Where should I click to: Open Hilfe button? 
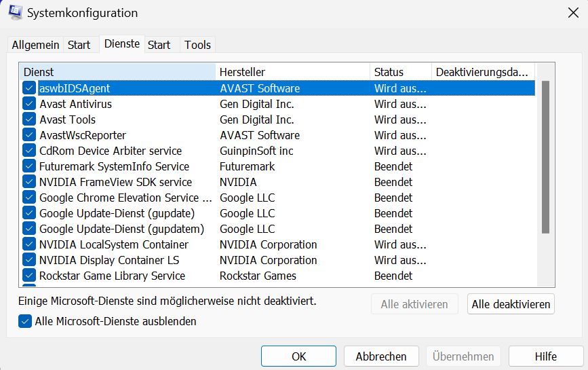[x=546, y=356]
